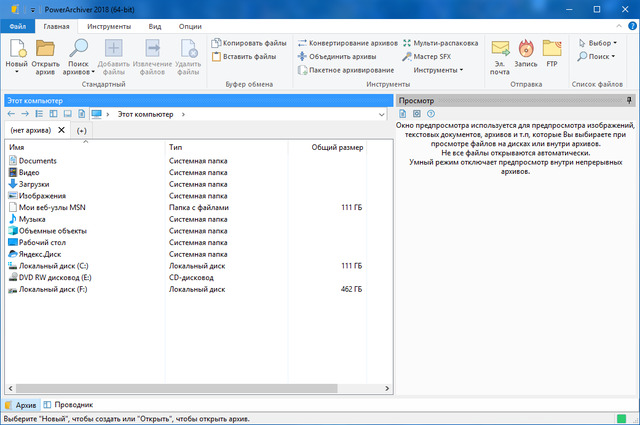Image resolution: width=640 pixels, height=425 pixels.
Task: Open the Инструменты dropdown in ribbon
Action: [x=437, y=71]
